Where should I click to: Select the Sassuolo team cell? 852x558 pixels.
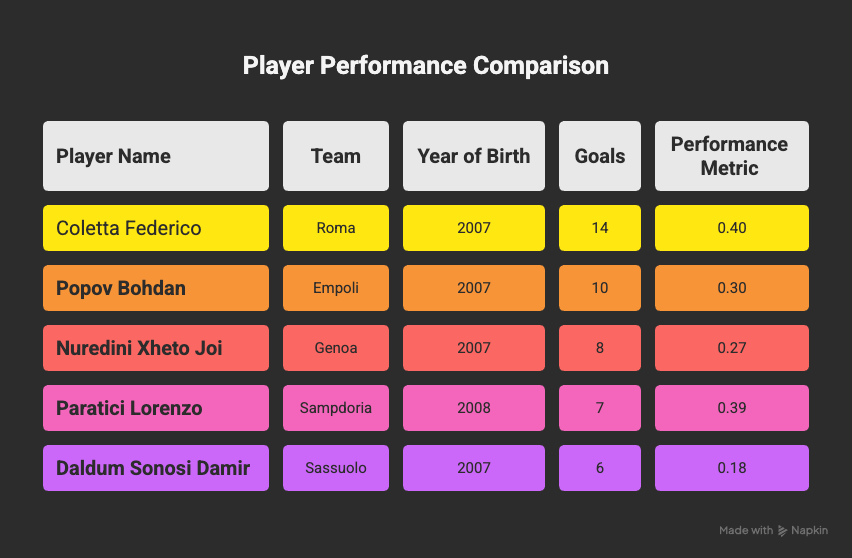pyautogui.click(x=336, y=468)
